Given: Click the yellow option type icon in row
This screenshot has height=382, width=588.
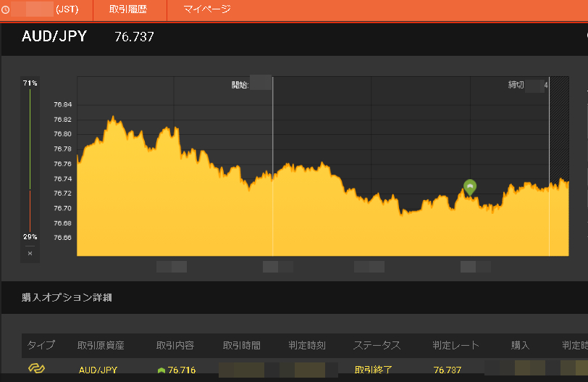Looking at the screenshot, I should click(x=36, y=368).
